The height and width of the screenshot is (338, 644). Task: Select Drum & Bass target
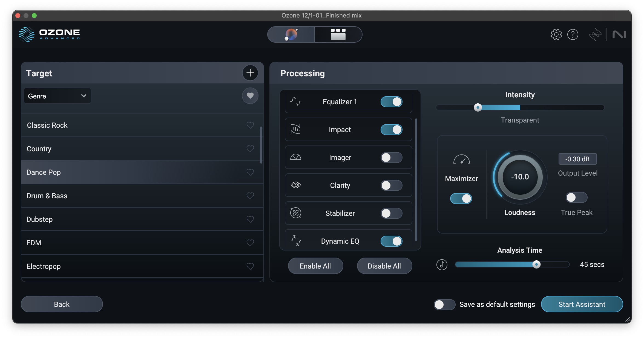pyautogui.click(x=142, y=196)
